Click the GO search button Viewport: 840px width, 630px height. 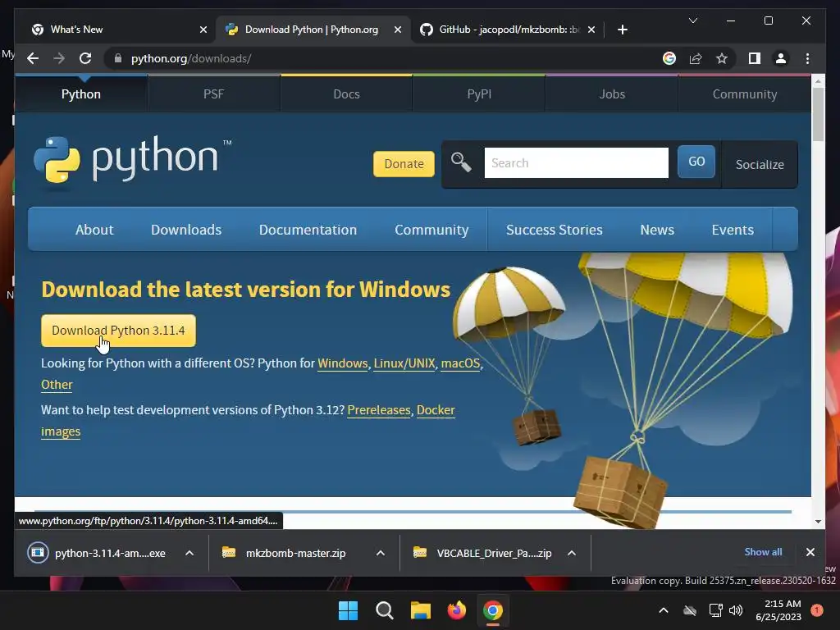click(x=696, y=162)
